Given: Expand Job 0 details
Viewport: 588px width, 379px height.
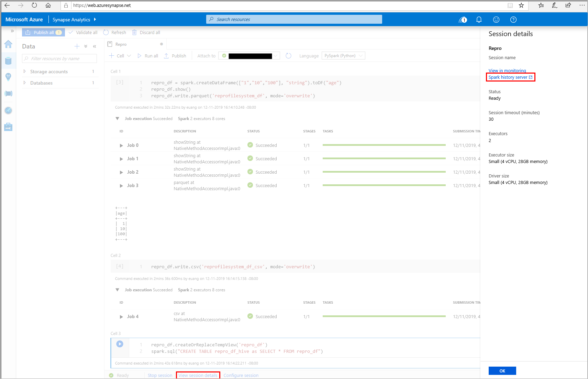Looking at the screenshot, I should (121, 145).
